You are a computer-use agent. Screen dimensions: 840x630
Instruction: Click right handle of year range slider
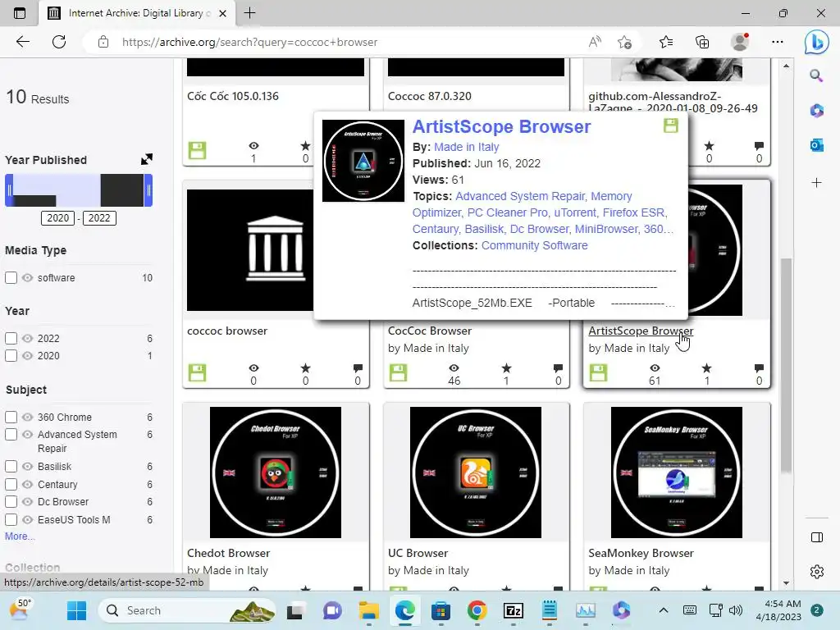(x=148, y=190)
